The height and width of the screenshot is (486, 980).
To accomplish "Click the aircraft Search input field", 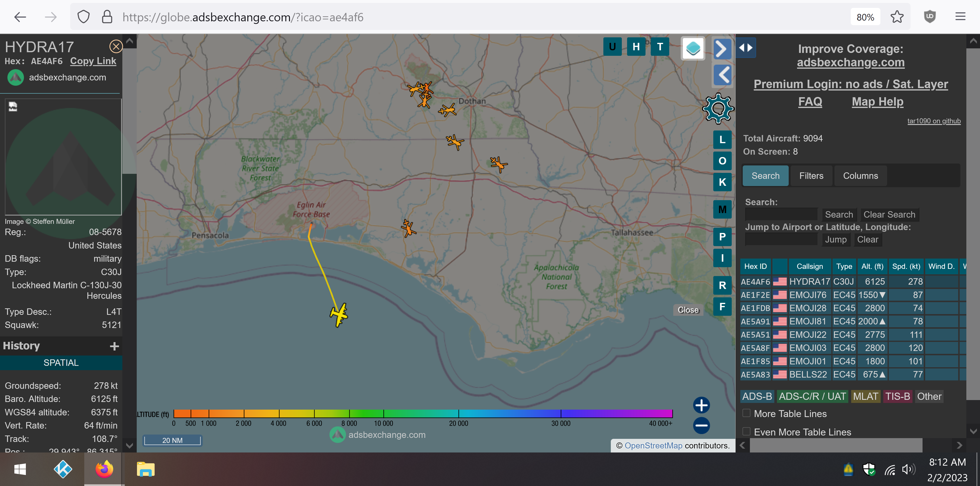I will pyautogui.click(x=781, y=215).
